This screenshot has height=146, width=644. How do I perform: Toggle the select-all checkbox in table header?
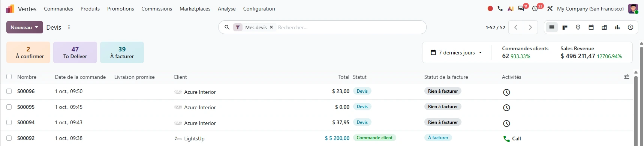tap(9, 77)
